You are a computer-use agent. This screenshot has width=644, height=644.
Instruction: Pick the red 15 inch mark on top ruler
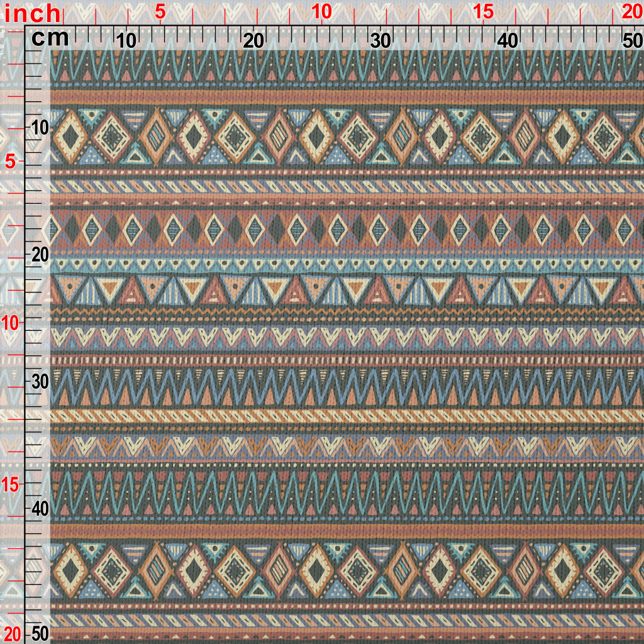483,11
